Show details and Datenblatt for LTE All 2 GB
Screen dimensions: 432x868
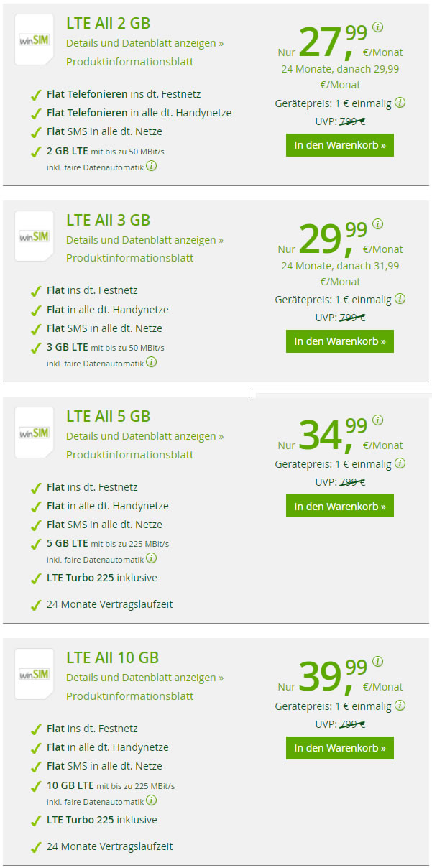pos(144,43)
